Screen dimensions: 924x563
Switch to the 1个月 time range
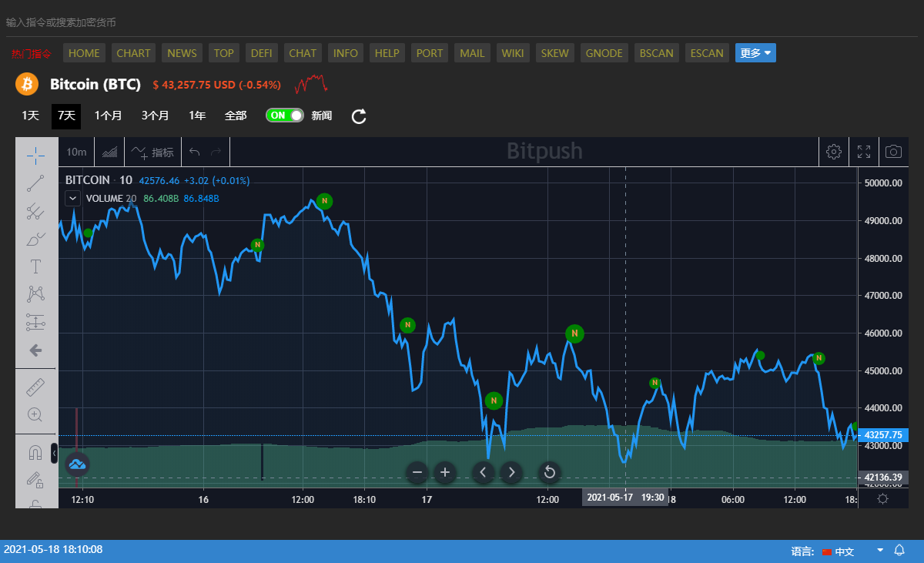(x=108, y=116)
